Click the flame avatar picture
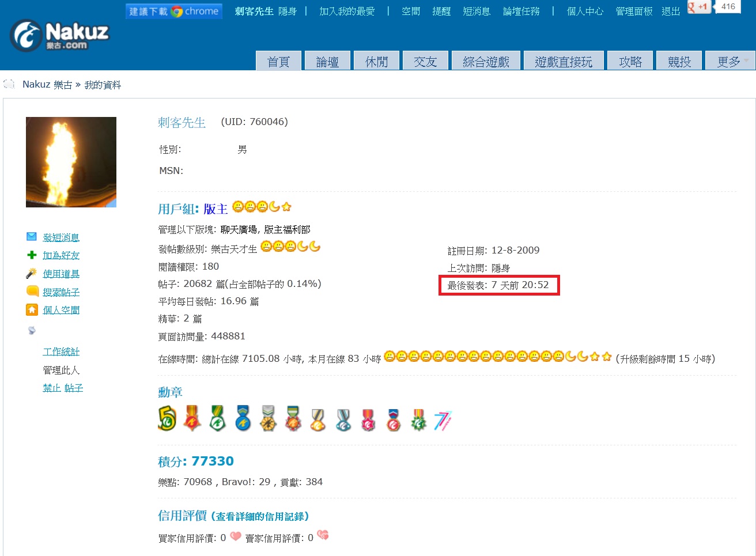Image resolution: width=756 pixels, height=556 pixels. coord(71,162)
